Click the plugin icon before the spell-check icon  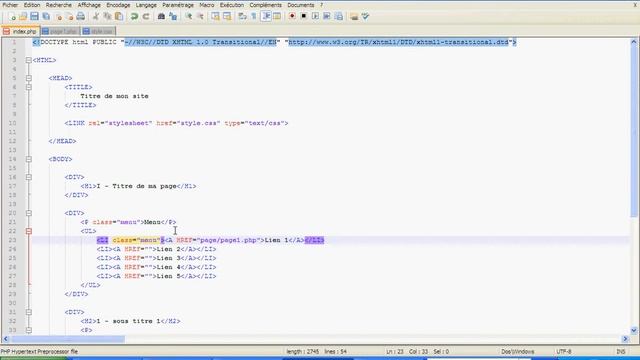coord(354,17)
